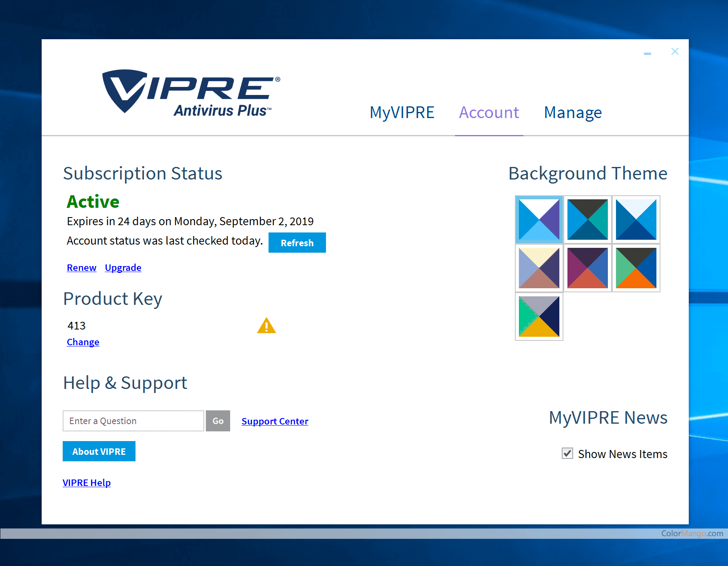
Task: Click the product key warning triangle icon
Action: click(266, 326)
